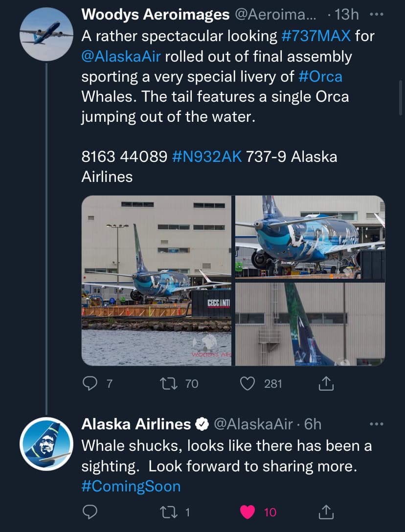Open the #Orca hashtag

320,77
